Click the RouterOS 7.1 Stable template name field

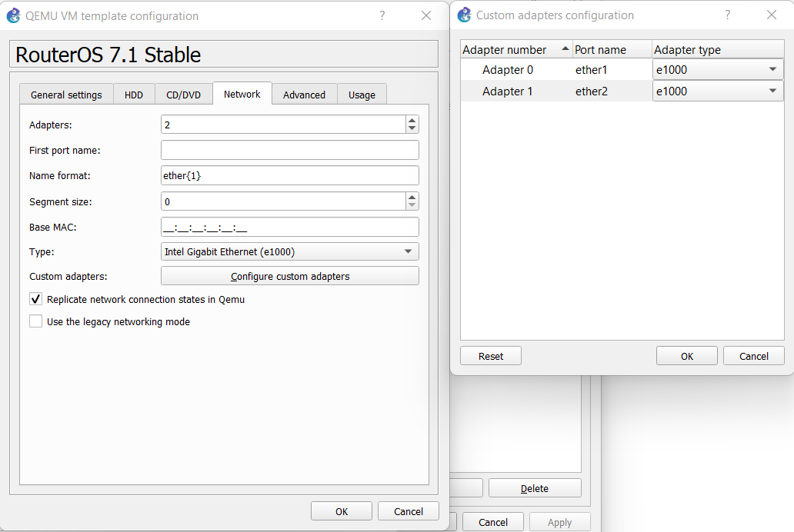tap(223, 54)
